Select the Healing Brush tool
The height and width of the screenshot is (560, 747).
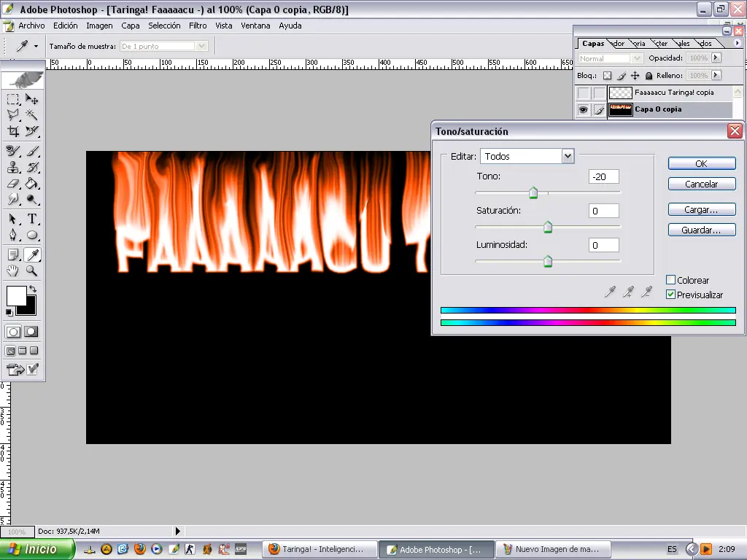[x=13, y=152]
